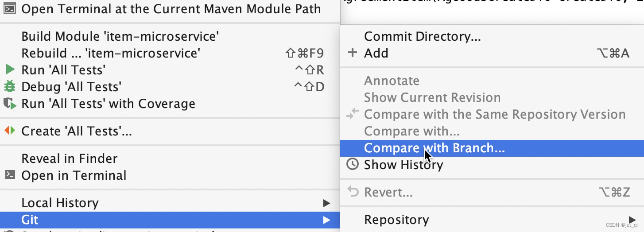
Task: Click the Debug 'All Tests' bug icon
Action: [x=10, y=86]
